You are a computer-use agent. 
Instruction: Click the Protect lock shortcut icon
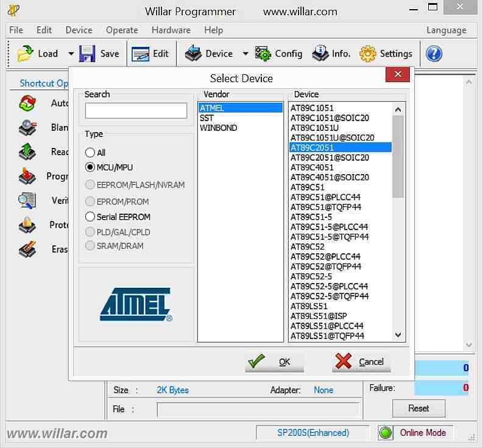(27, 225)
